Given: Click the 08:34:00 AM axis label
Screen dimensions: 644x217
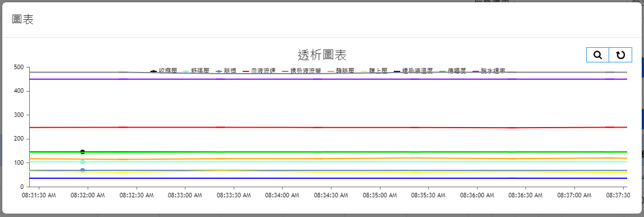Looking at the screenshot, I should [282, 196].
